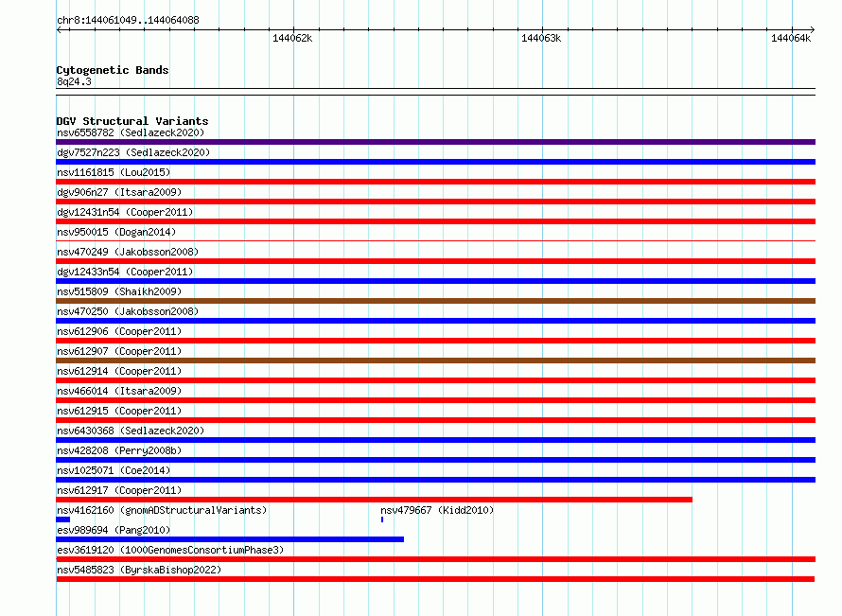842x616 pixels.
Task: Click the nsv6558782 (Sedlazeck2020) variant label
Action: (131, 132)
